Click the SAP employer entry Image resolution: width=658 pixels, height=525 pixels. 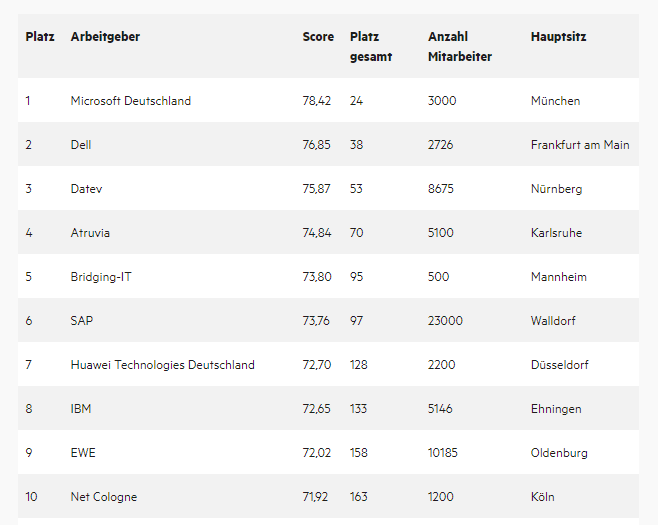(x=82, y=321)
